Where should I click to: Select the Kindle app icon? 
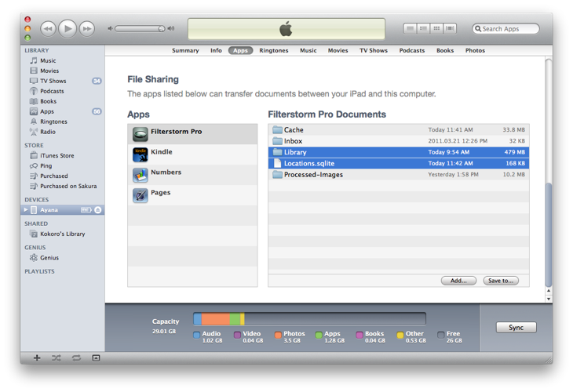[x=141, y=154]
